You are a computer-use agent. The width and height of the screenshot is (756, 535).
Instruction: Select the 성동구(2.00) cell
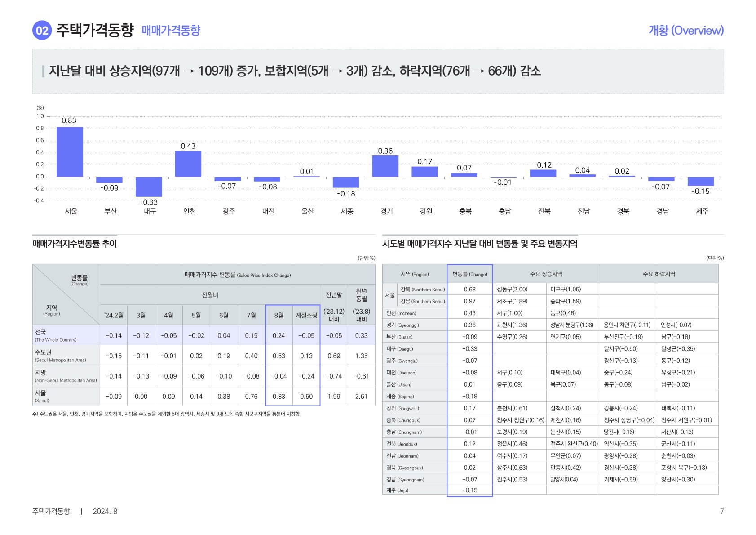tap(513, 289)
